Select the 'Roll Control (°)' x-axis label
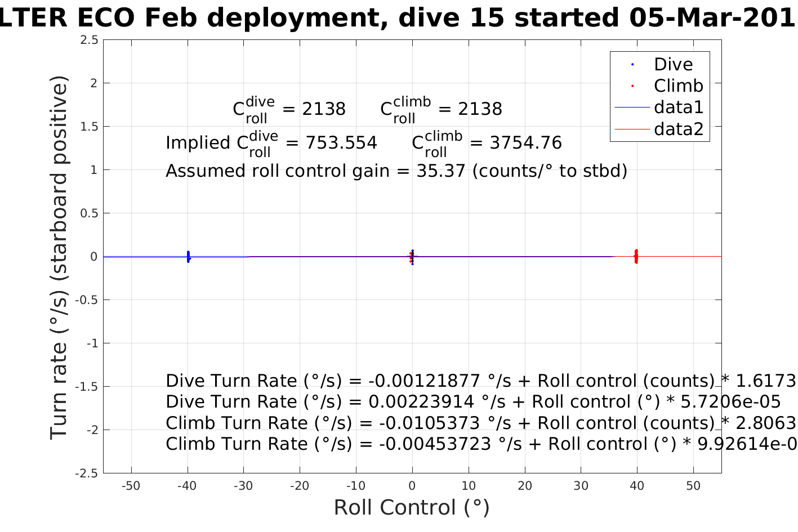This screenshot has width=798, height=532. coord(412,507)
